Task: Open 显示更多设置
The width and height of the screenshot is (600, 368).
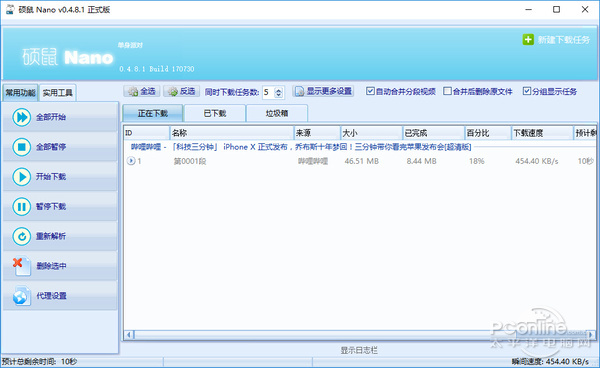Action: [x=323, y=91]
